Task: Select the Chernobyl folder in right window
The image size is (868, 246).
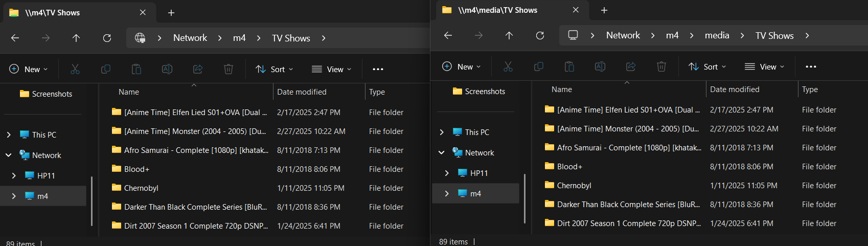Action: click(x=574, y=186)
